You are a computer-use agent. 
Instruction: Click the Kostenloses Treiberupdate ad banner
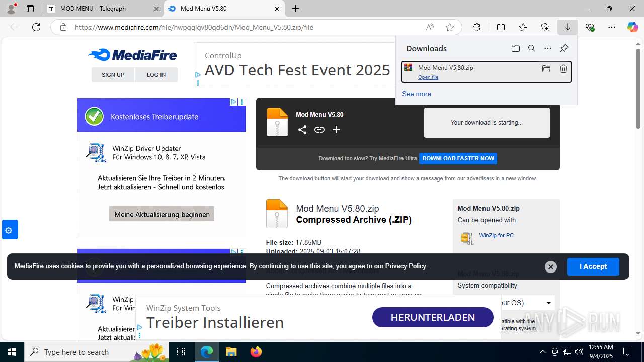tap(162, 115)
